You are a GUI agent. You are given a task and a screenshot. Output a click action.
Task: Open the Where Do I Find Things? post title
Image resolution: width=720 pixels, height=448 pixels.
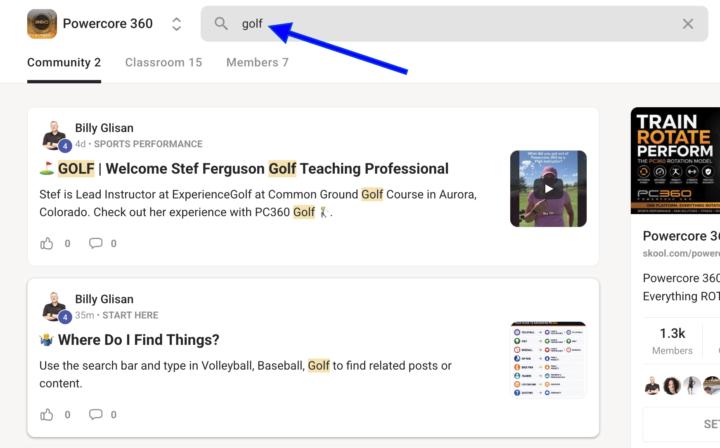[x=129, y=340]
